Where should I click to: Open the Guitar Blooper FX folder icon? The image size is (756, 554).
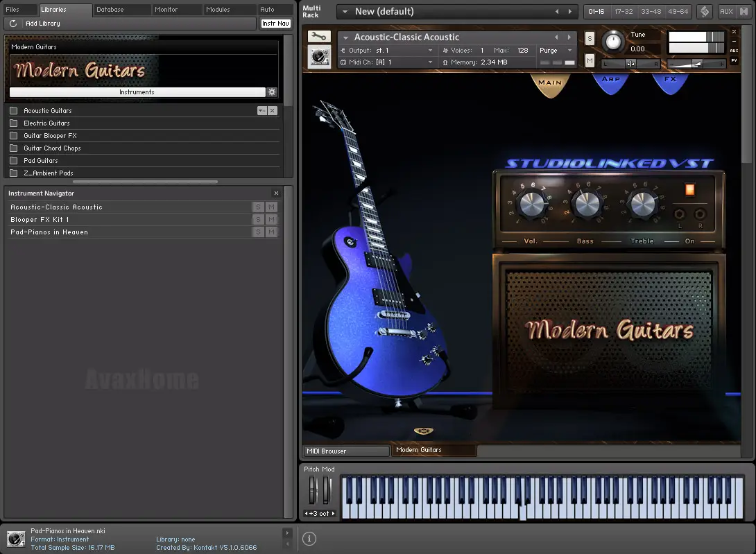[13, 135]
